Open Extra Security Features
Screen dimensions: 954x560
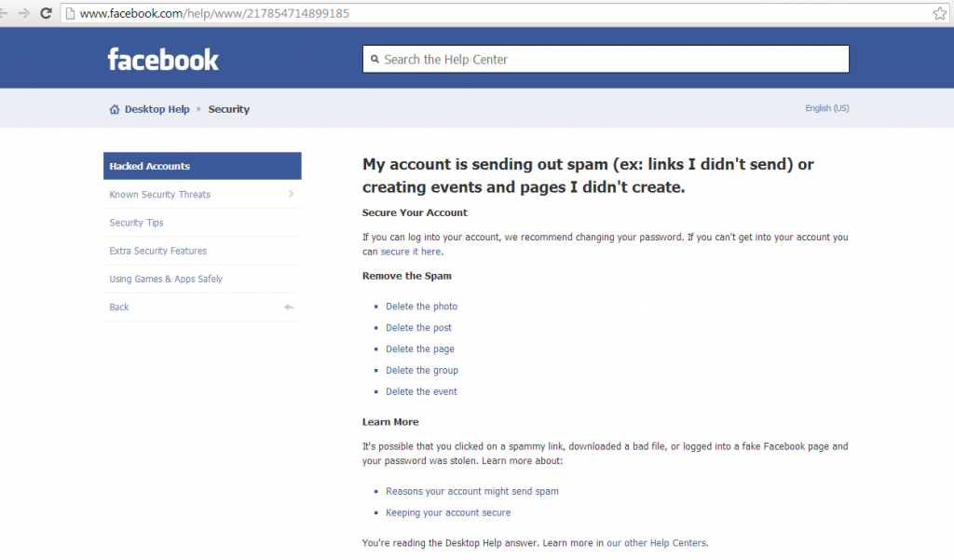pyautogui.click(x=157, y=251)
